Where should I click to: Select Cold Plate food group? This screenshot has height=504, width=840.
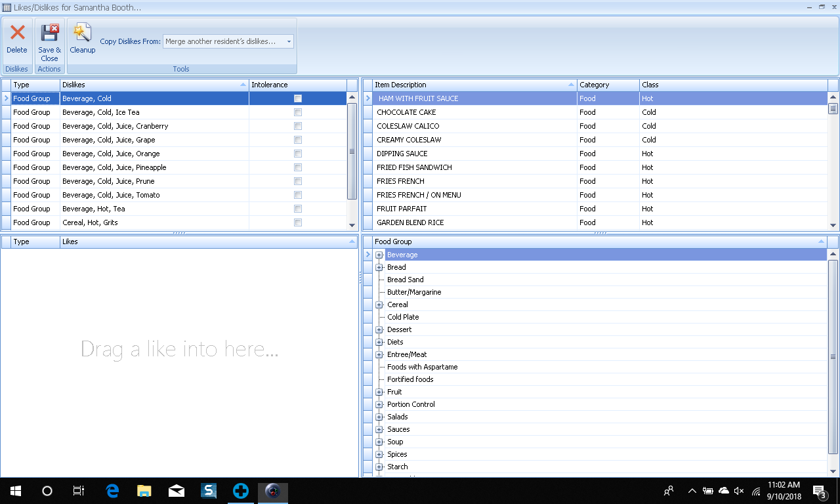click(403, 317)
